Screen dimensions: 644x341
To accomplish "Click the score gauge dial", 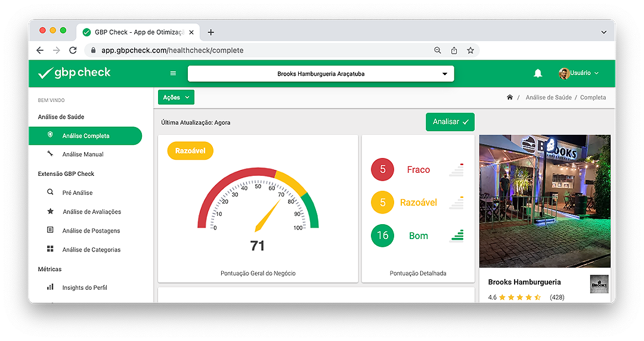I will 258,199.
